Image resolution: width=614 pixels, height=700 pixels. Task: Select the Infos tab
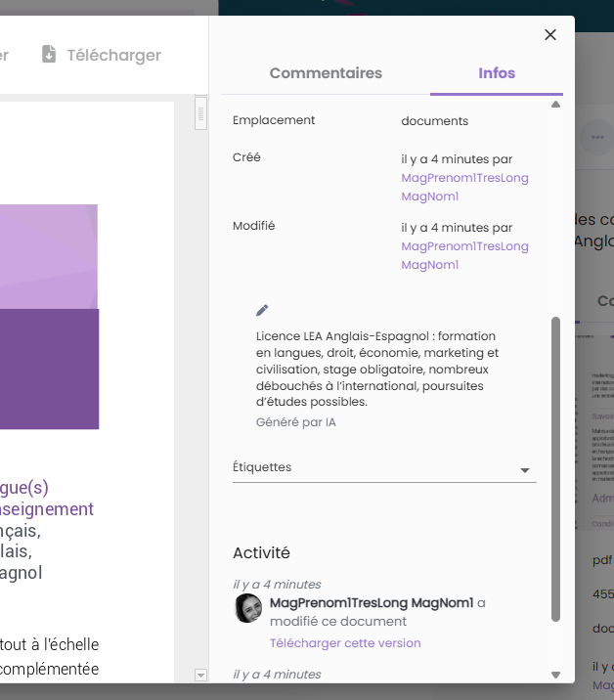pyautogui.click(x=497, y=73)
